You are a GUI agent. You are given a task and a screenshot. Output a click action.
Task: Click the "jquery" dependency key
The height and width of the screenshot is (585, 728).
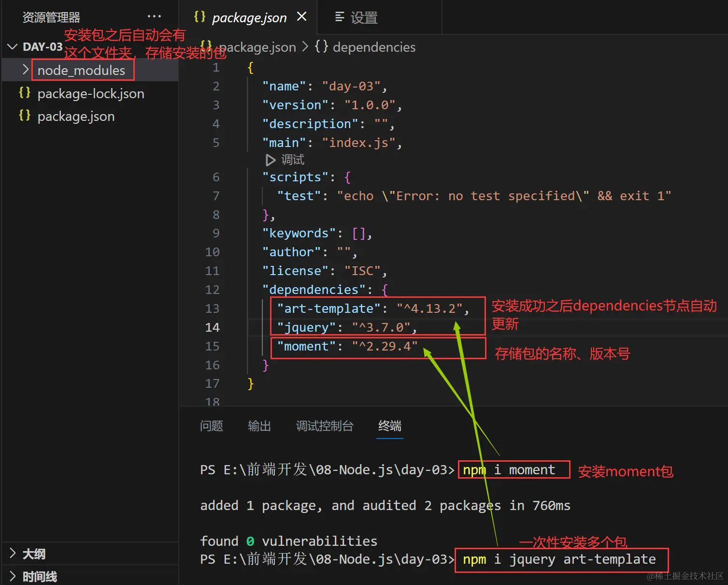[x=307, y=327]
